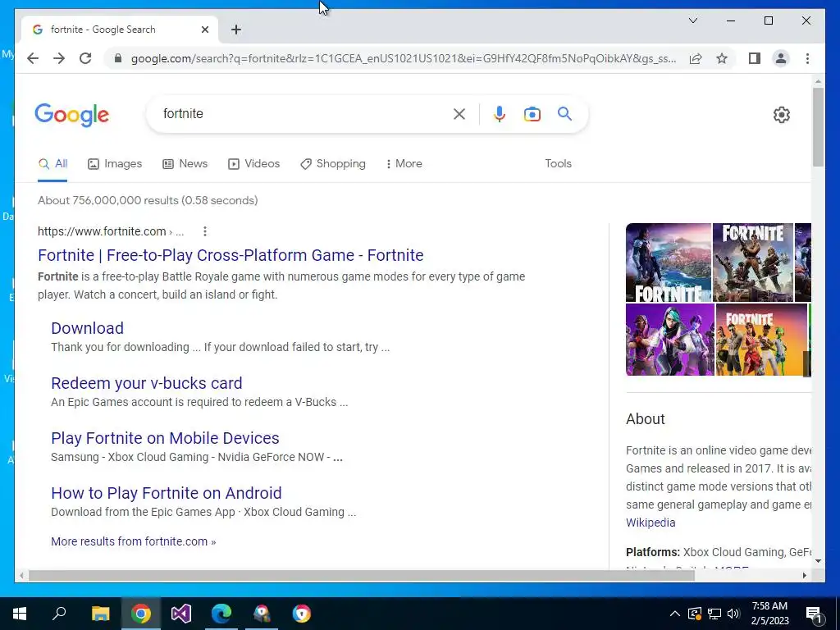The image size is (840, 630).
Task: Open the Windows Start menu
Action: point(20,614)
